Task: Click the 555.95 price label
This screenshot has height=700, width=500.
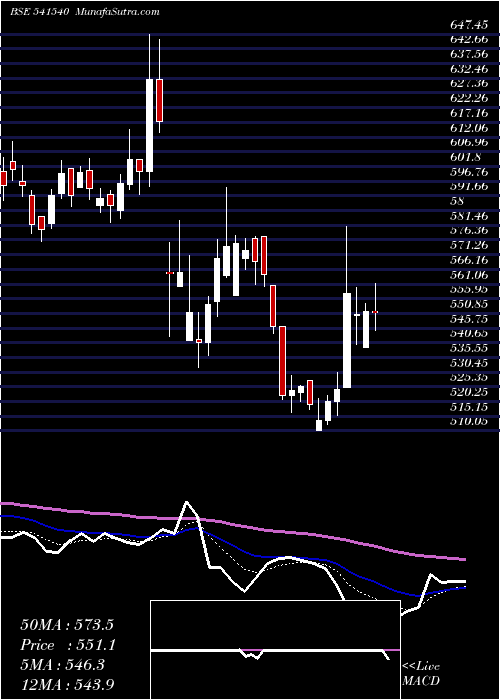Action: coord(469,289)
